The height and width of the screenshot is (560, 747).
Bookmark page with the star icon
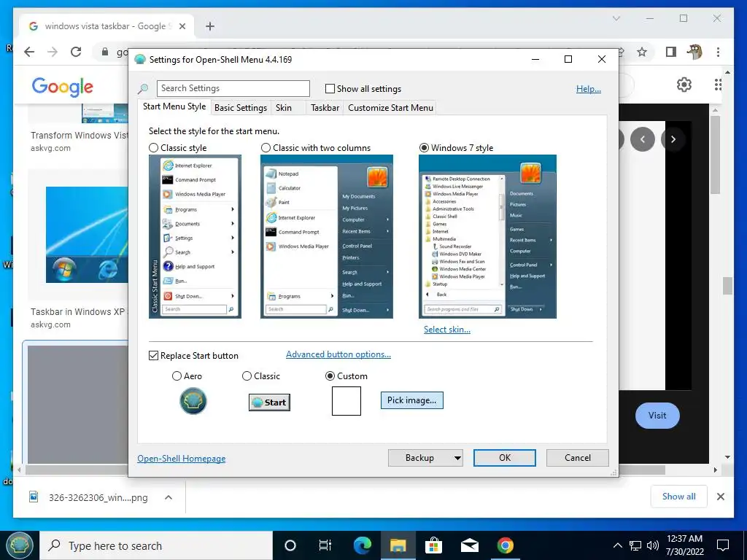[x=642, y=52]
